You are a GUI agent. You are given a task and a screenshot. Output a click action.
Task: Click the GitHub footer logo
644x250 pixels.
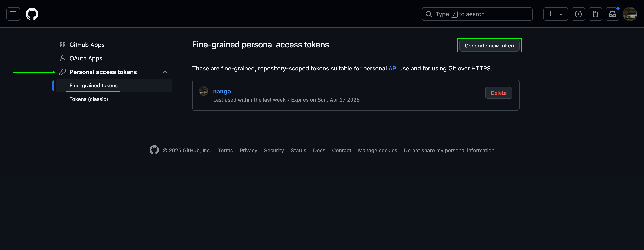(154, 150)
